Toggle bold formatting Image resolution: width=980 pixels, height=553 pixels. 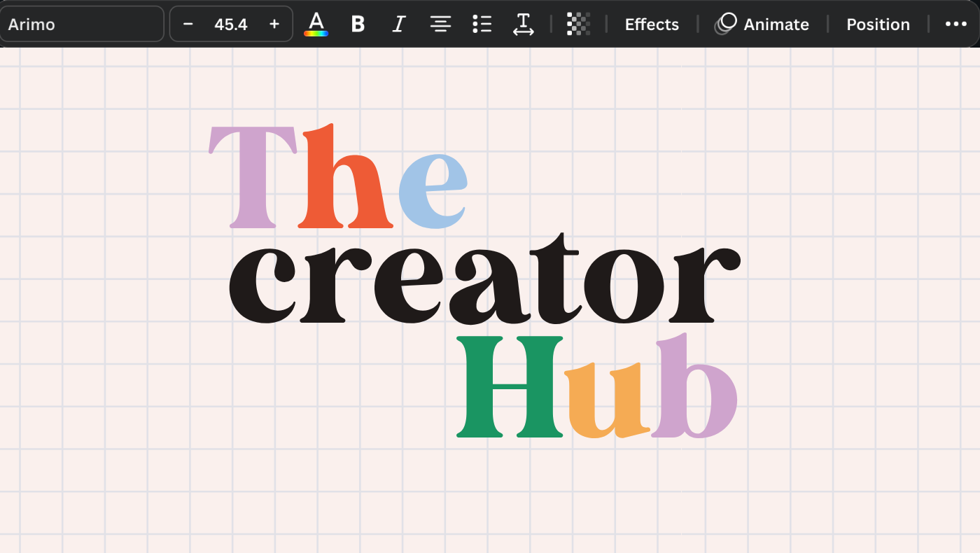point(358,24)
